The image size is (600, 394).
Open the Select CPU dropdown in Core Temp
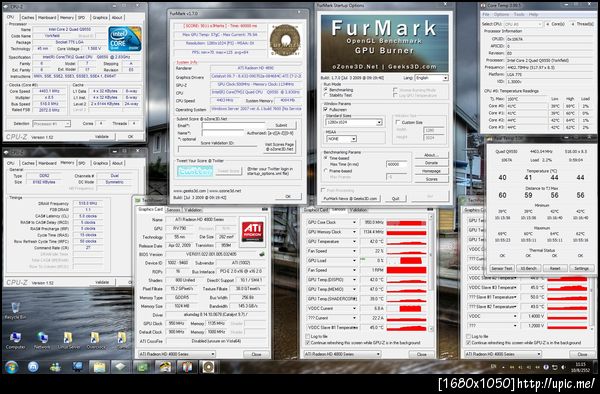coord(523,24)
